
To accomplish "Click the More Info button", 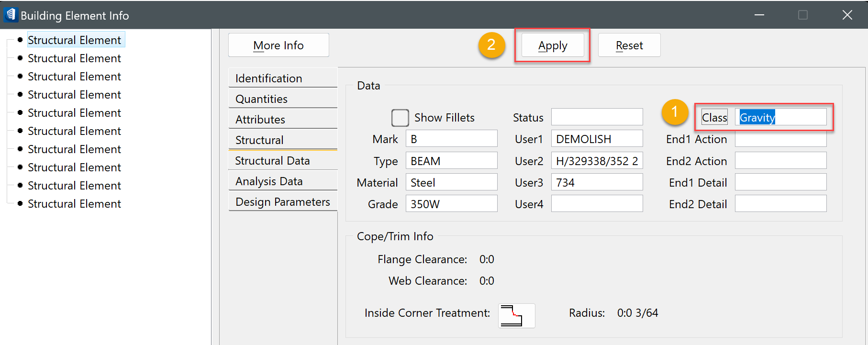I will 278,45.
